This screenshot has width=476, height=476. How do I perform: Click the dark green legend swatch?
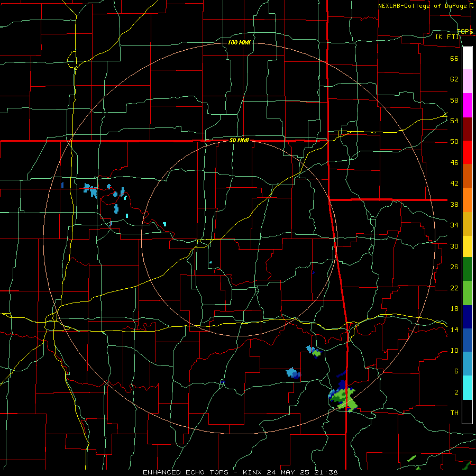tap(467, 269)
